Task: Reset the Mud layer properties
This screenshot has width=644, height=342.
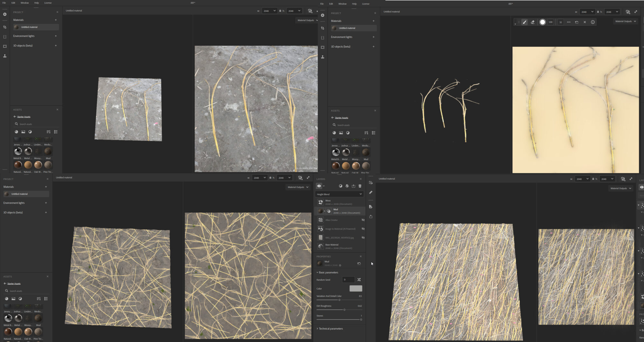Action: pyautogui.click(x=359, y=263)
